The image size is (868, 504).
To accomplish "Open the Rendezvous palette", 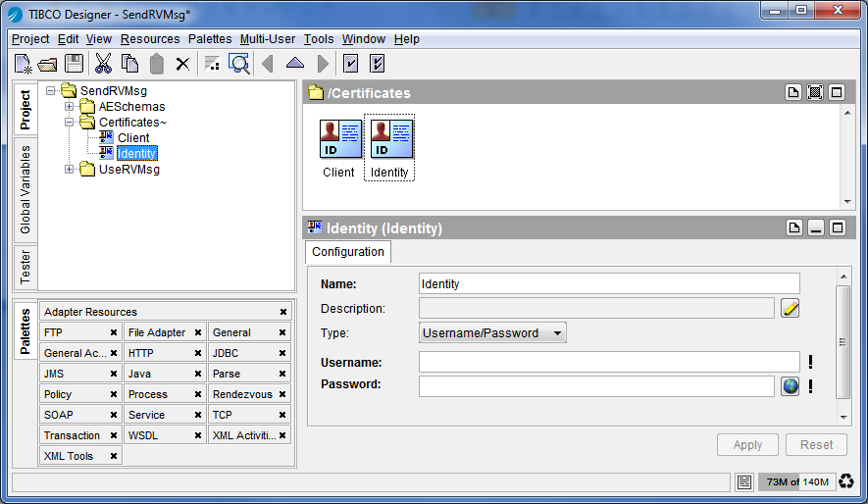I will (x=242, y=394).
